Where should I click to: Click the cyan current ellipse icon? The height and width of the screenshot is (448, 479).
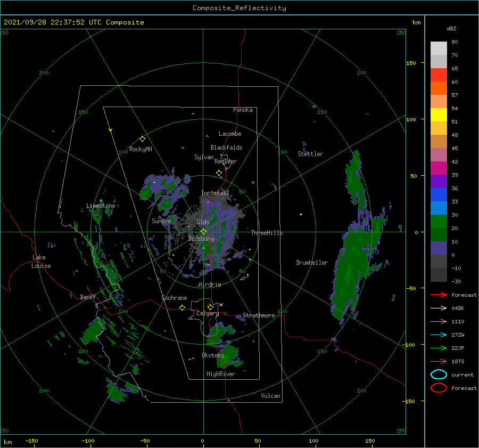439,374
